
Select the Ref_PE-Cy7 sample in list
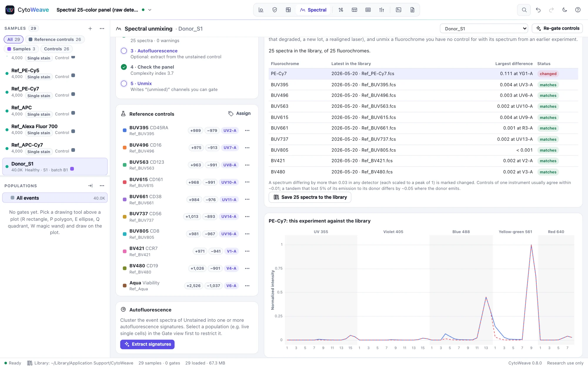coord(55,92)
